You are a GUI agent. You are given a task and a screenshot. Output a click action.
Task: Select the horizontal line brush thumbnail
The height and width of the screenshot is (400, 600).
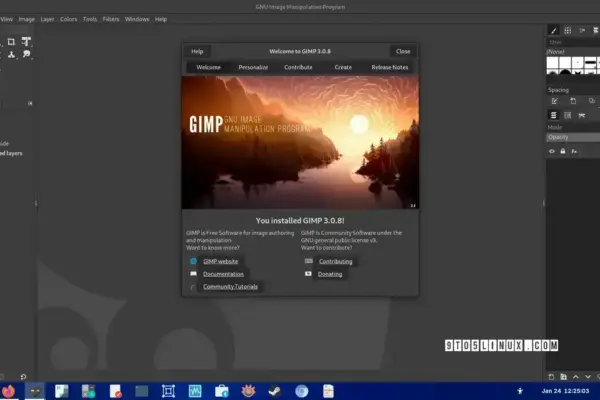pyautogui.click(x=590, y=62)
